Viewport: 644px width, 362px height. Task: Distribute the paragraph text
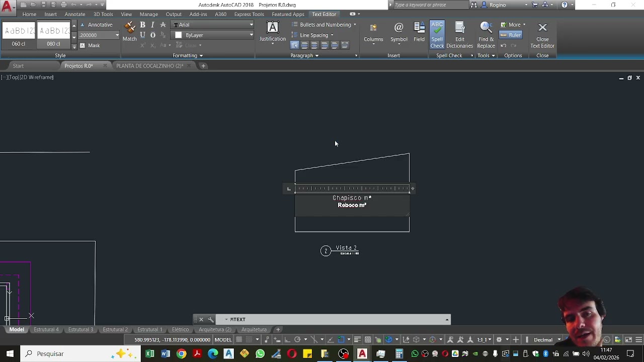click(x=345, y=45)
